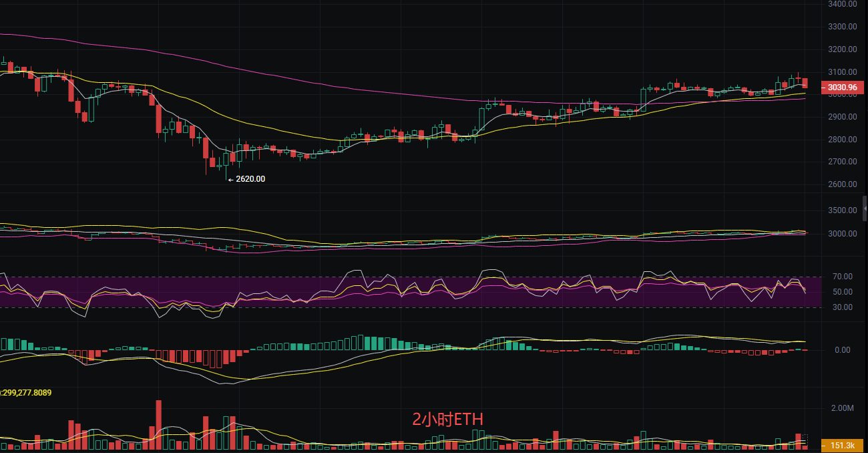The height and width of the screenshot is (453, 868).
Task: Click the latest red candlestick at chart's right
Action: pyautogui.click(x=805, y=83)
